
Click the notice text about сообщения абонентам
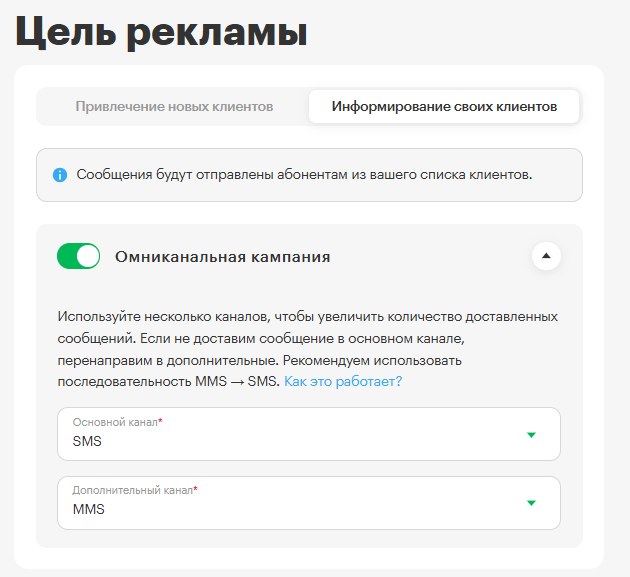tap(304, 175)
